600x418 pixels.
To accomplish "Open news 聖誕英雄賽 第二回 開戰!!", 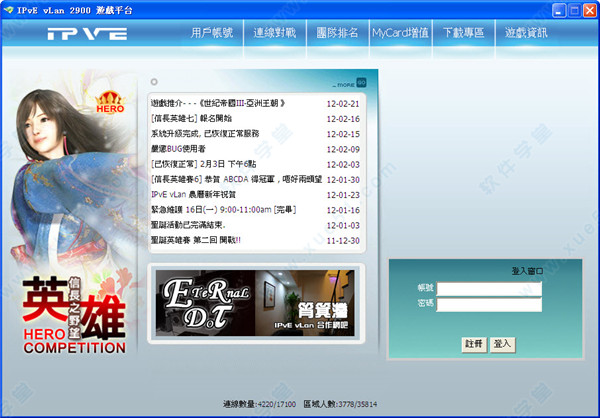I will coord(196,240).
